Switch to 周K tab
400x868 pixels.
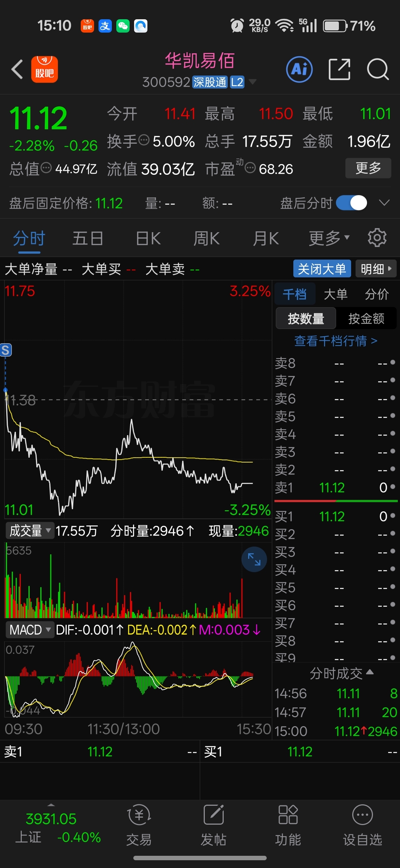tap(207, 238)
